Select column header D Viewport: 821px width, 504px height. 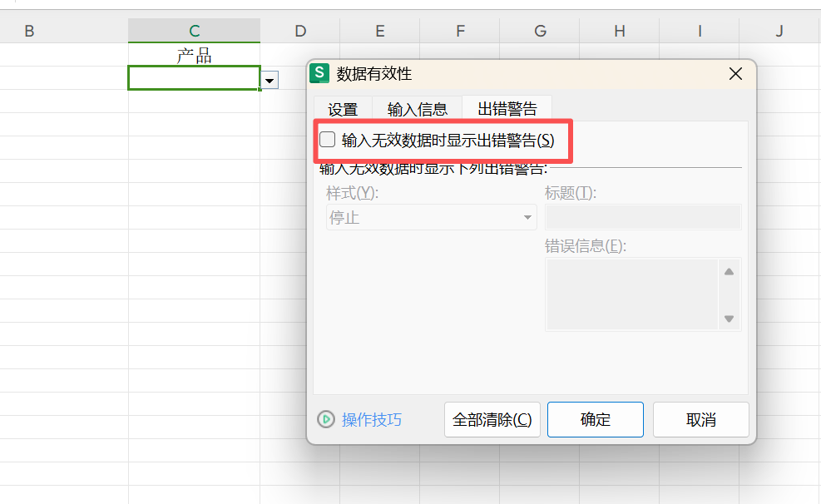[299, 30]
